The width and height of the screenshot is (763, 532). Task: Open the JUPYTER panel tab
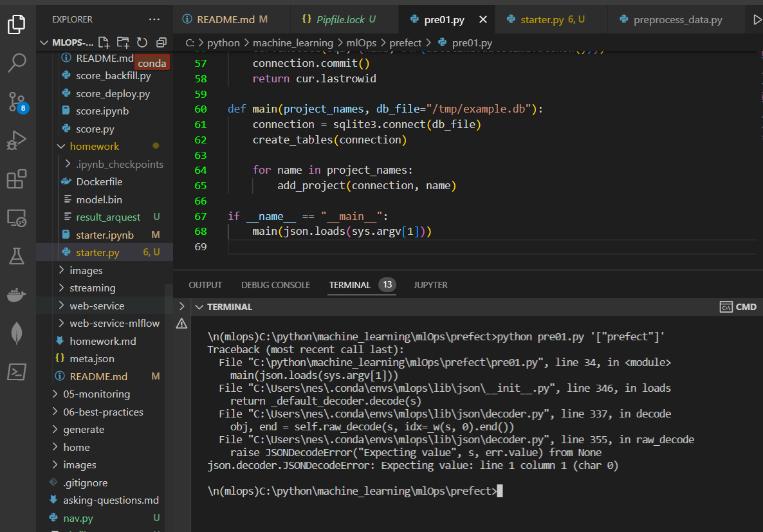pyautogui.click(x=430, y=285)
